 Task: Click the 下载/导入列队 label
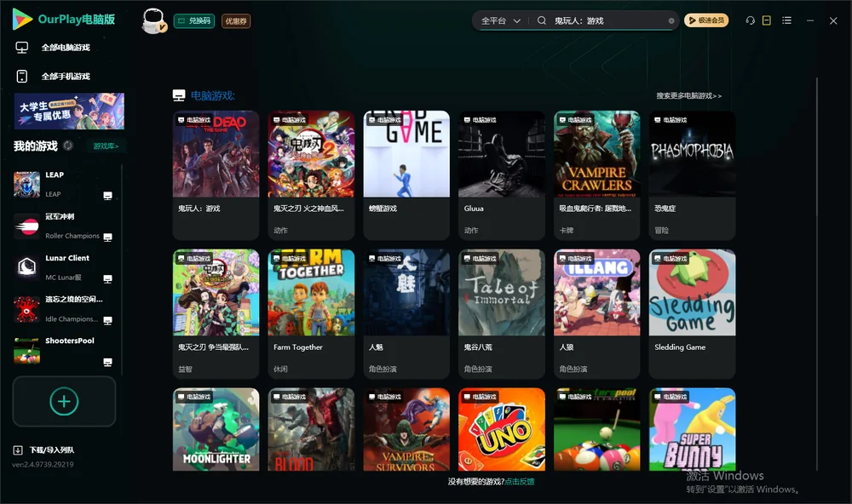[x=52, y=450]
